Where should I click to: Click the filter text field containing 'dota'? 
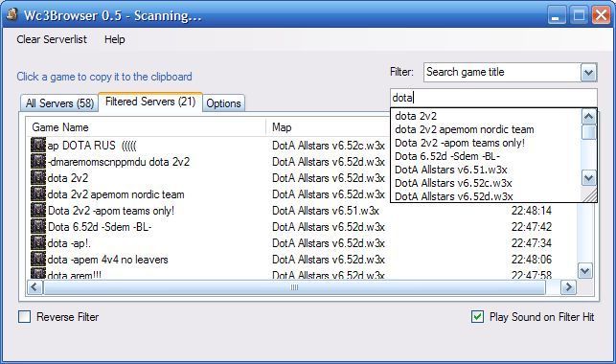[493, 98]
